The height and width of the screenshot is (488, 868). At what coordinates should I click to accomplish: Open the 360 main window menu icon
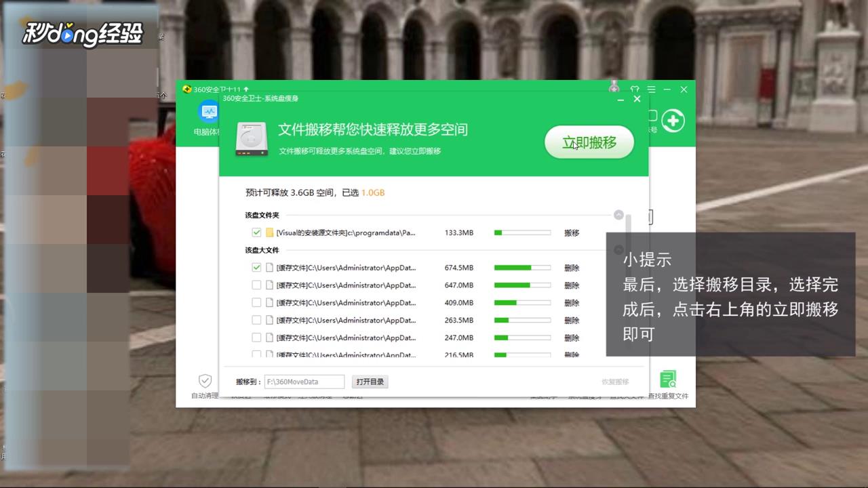click(651, 89)
